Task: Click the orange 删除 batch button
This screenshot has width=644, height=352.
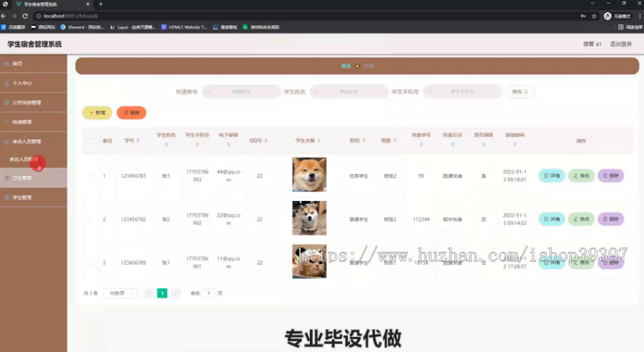Action: click(x=132, y=112)
